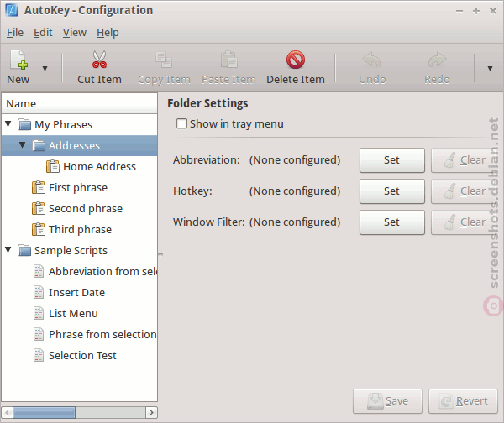Select the 'Second phrase' entry
The image size is (504, 423).
click(86, 208)
